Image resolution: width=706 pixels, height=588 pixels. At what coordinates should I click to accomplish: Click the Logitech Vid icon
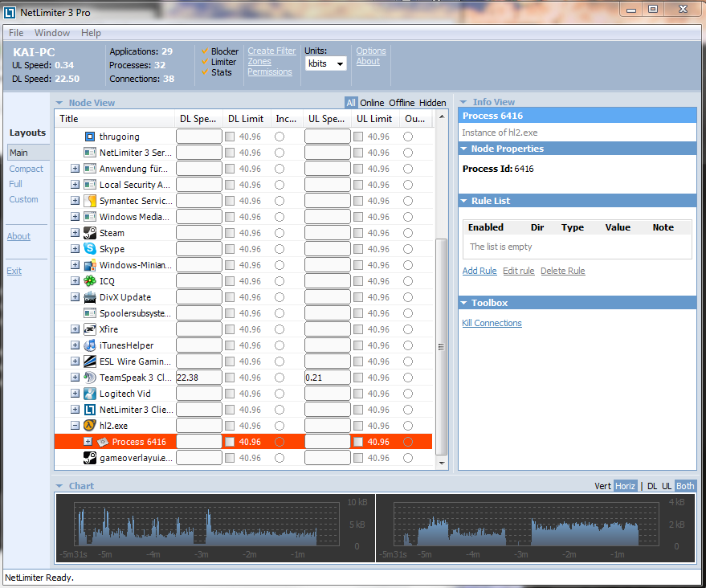[90, 394]
